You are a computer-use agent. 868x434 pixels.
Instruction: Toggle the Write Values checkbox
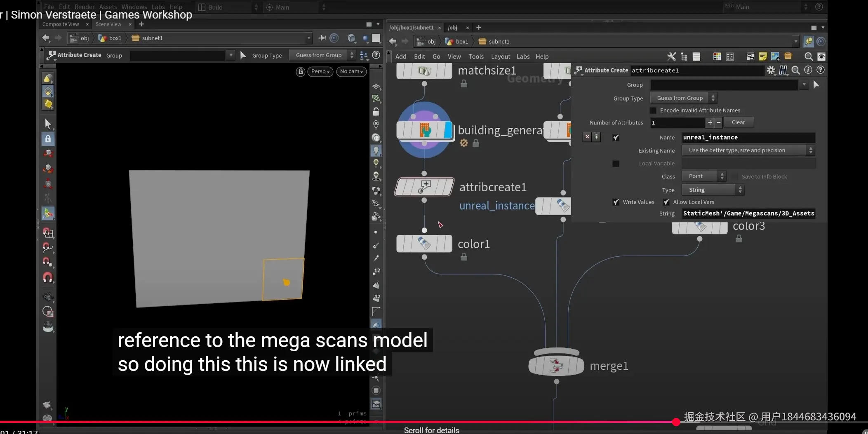616,202
